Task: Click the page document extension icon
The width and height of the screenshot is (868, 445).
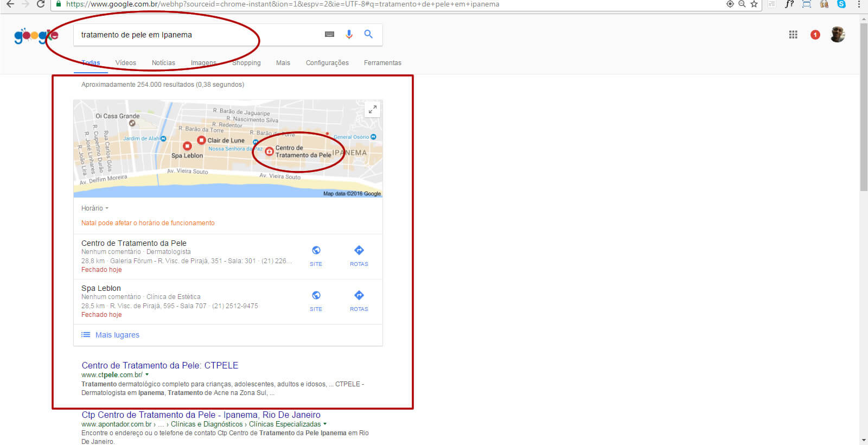Action: (771, 4)
